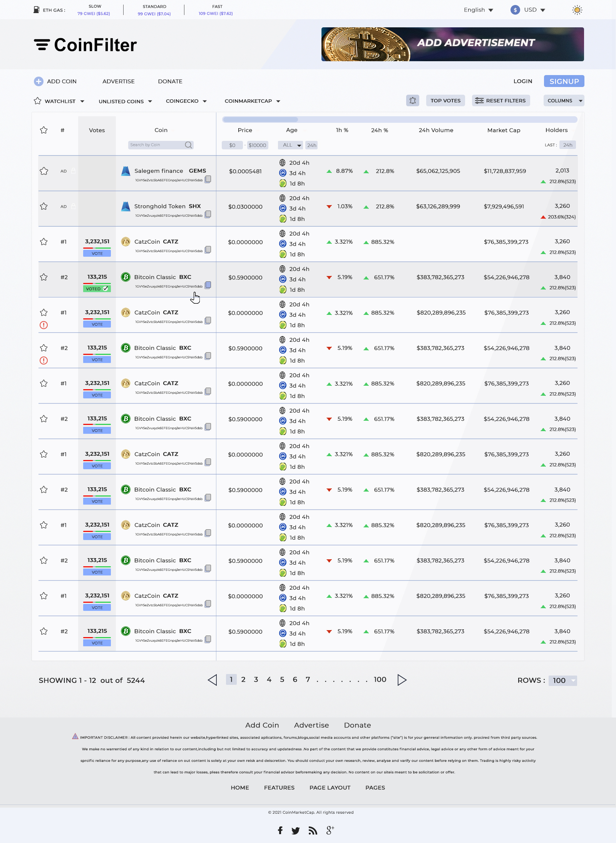Viewport: 616px width, 843px height.
Task: Click the plus icon beside Add Coin
Action: point(38,81)
